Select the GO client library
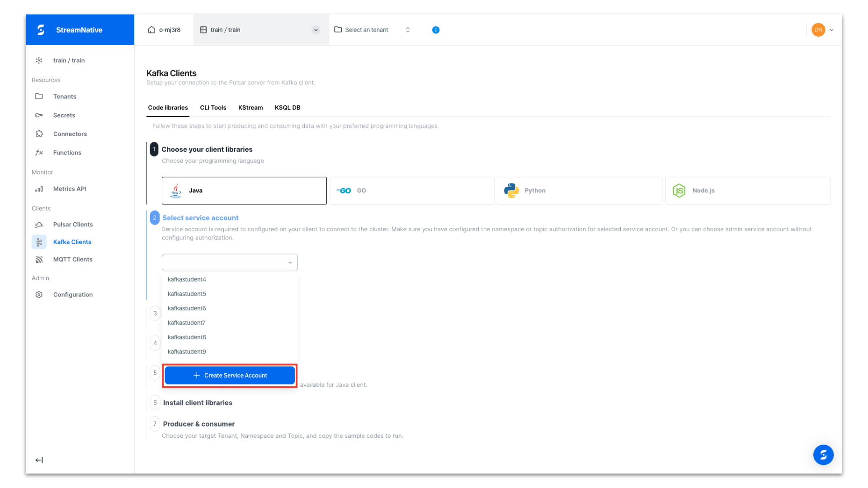Image resolution: width=868 pixels, height=488 pixels. (x=412, y=190)
